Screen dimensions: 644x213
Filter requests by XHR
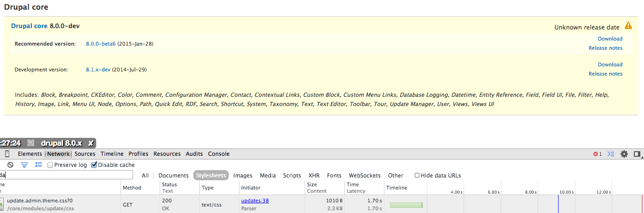click(x=314, y=176)
